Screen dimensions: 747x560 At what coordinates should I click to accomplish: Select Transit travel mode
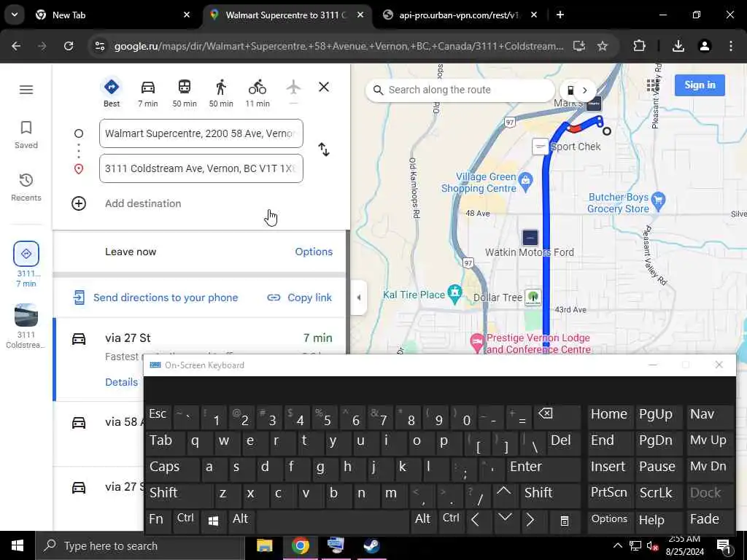185,93
